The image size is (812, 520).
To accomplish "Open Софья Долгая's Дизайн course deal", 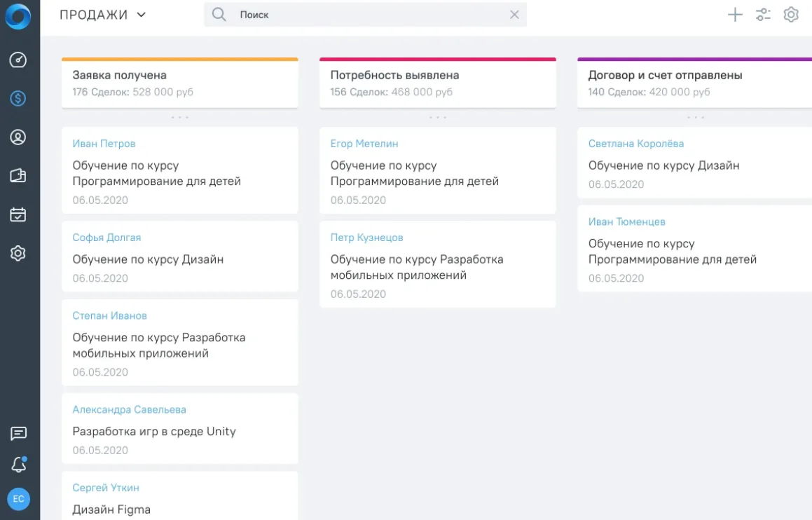I will click(x=148, y=259).
